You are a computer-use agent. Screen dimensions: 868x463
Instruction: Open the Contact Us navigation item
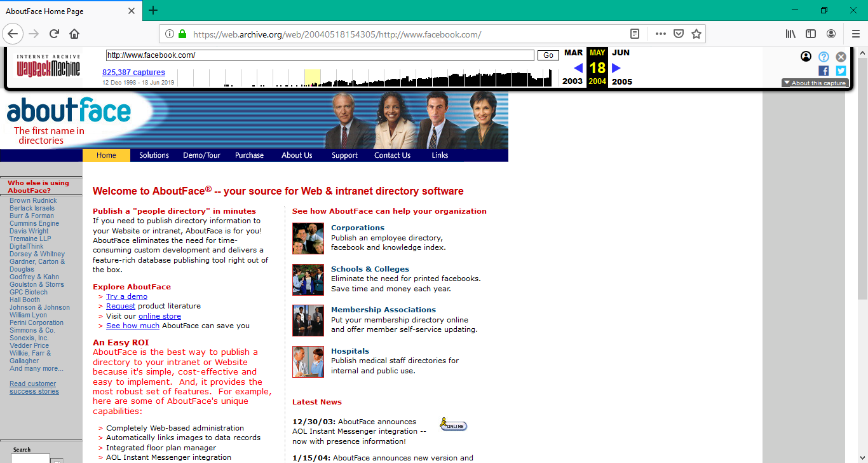click(392, 155)
